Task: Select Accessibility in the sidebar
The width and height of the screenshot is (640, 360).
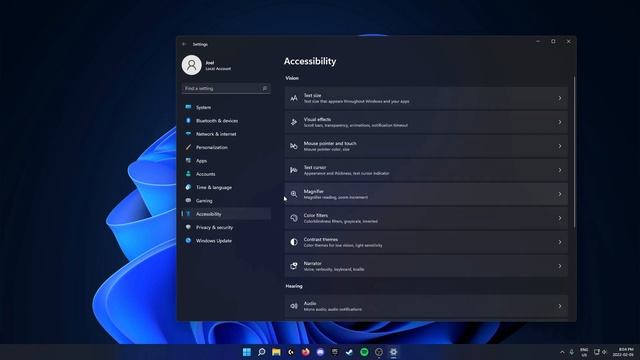Action: pos(226,214)
